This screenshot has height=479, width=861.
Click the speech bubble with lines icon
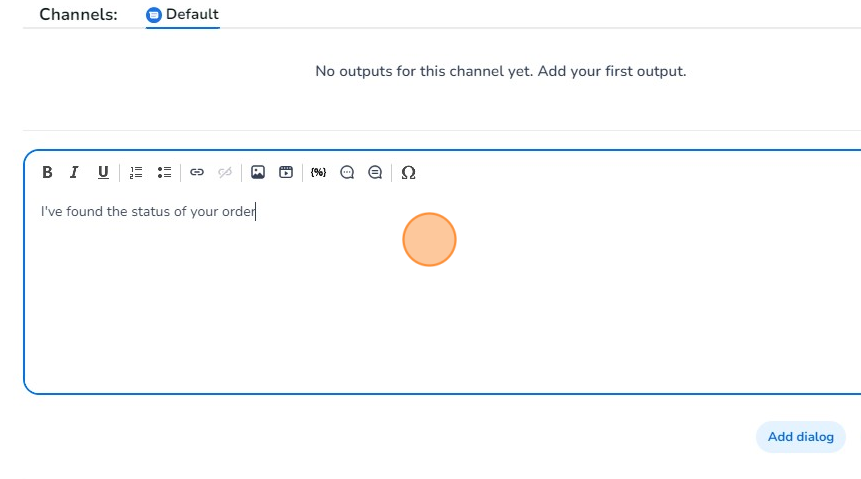click(x=375, y=172)
